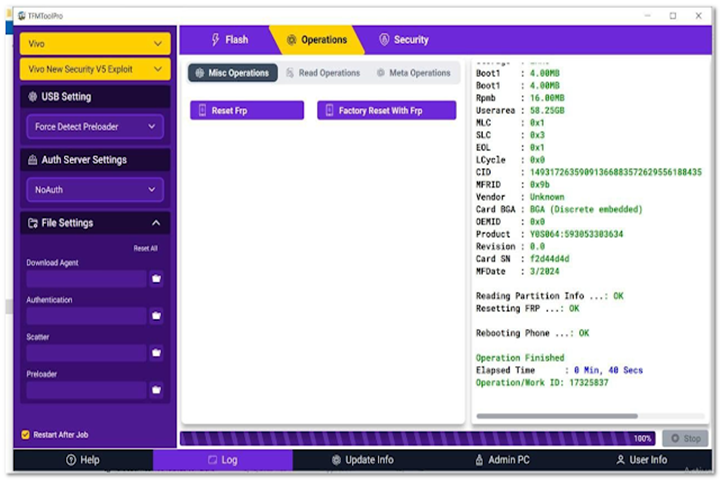Expand the NoAuth server dropdown

click(95, 189)
